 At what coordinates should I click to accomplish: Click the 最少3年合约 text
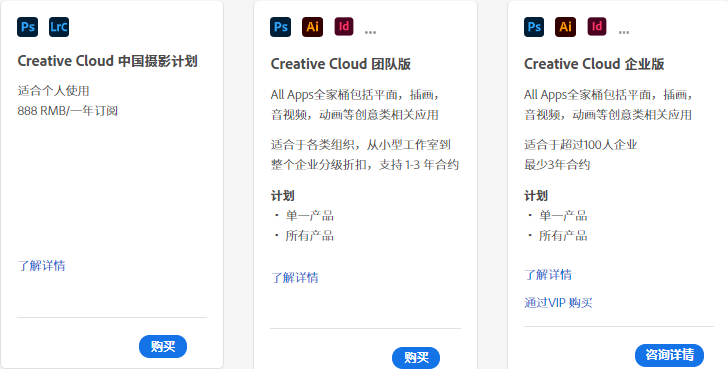(557, 164)
